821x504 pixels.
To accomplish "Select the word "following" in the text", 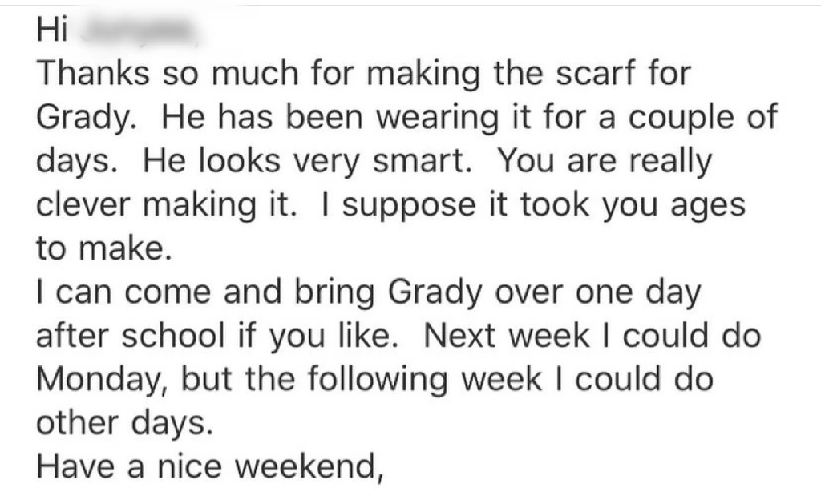I will tap(378, 381).
